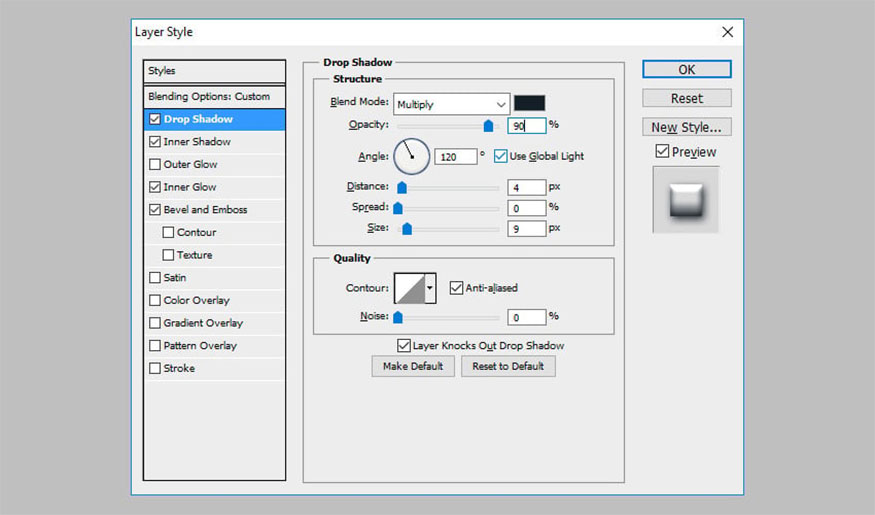Screen dimensions: 875x515
Task: Toggle Layer Knocks Out Drop Shadow
Action: point(404,345)
